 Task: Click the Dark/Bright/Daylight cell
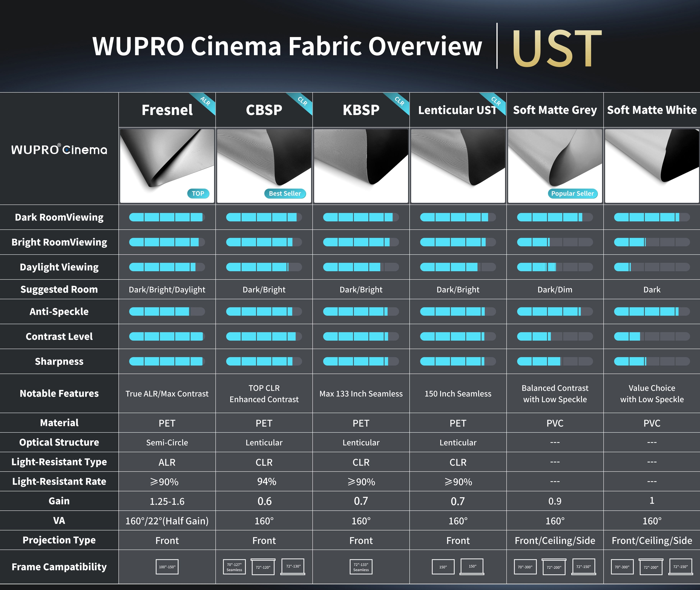tap(167, 290)
